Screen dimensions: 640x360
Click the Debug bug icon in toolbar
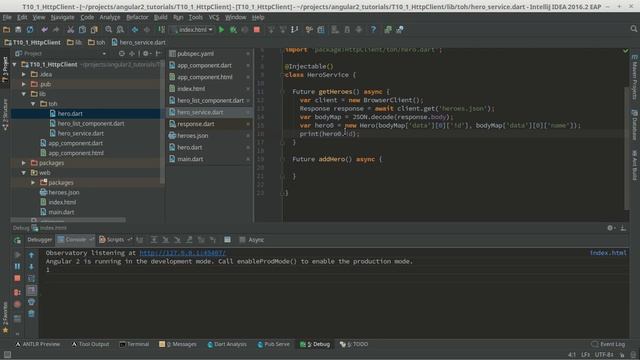(x=233, y=29)
